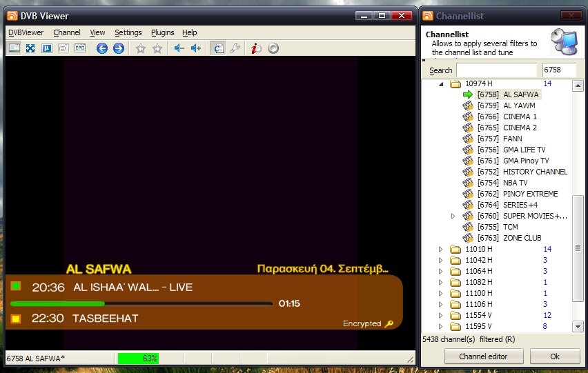
Task: Open the Plugins menu
Action: coord(162,32)
